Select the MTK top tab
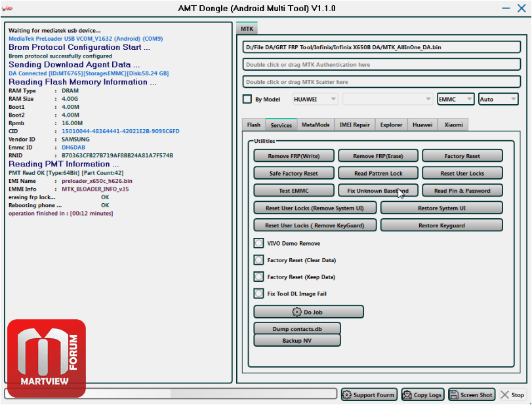Image resolution: width=532 pixels, height=405 pixels. click(247, 28)
